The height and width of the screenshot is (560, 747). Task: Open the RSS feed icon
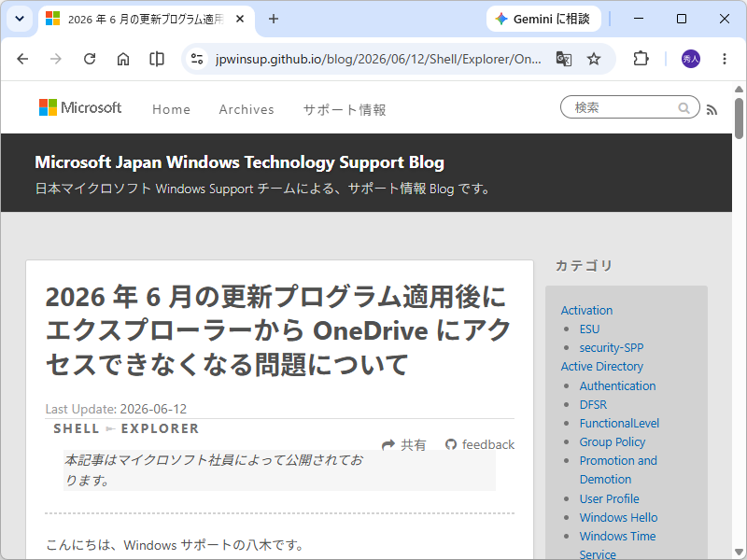pyautogui.click(x=712, y=110)
